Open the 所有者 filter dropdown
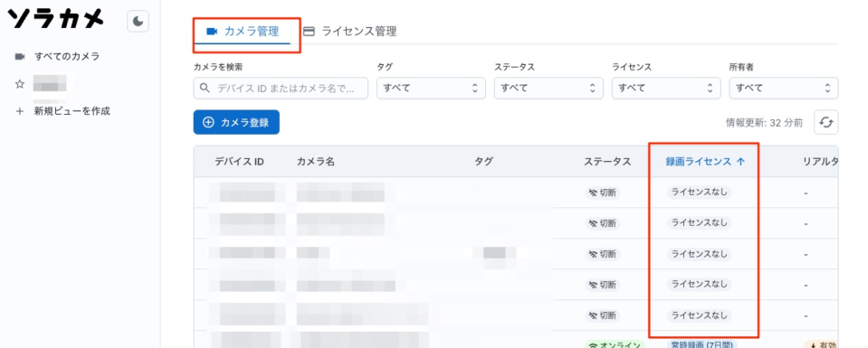 [x=784, y=88]
